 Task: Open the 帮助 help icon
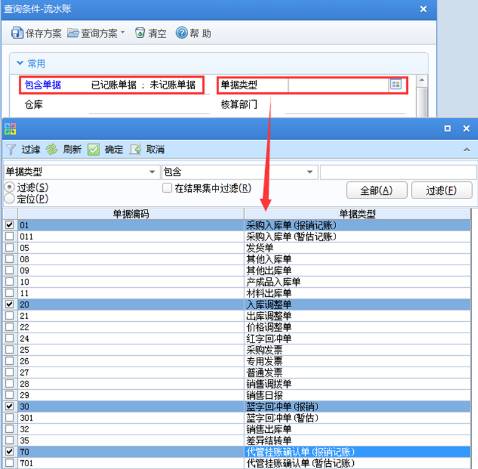point(182,33)
